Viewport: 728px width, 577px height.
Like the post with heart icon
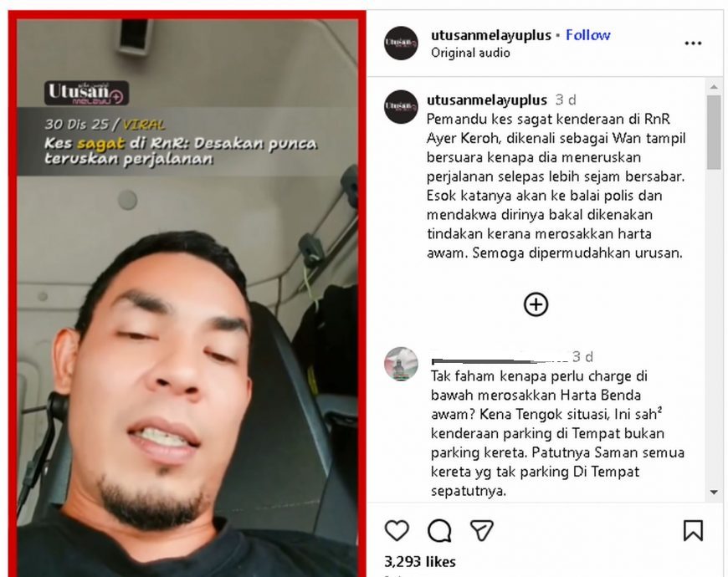pos(397,530)
